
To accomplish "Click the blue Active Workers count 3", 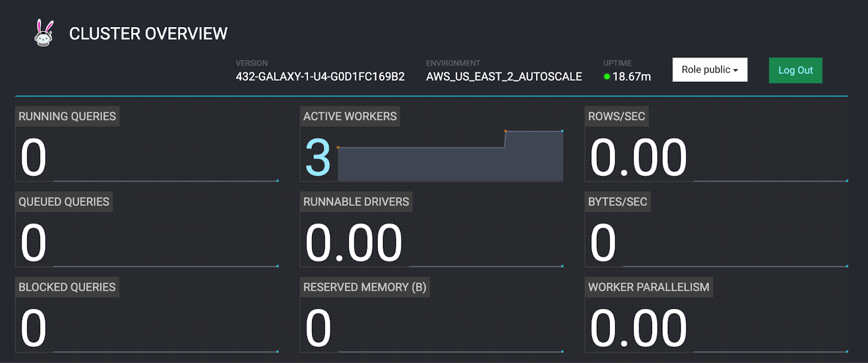I will (x=318, y=158).
